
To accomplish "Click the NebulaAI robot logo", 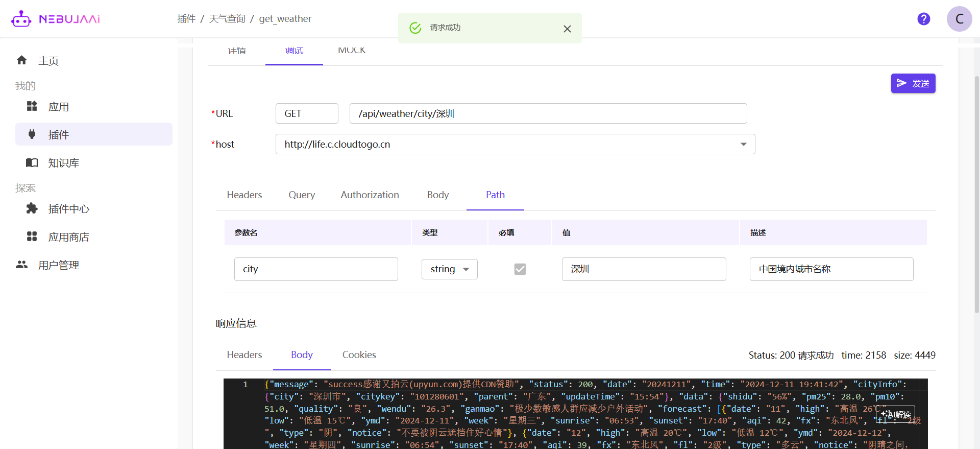I will 21,19.
